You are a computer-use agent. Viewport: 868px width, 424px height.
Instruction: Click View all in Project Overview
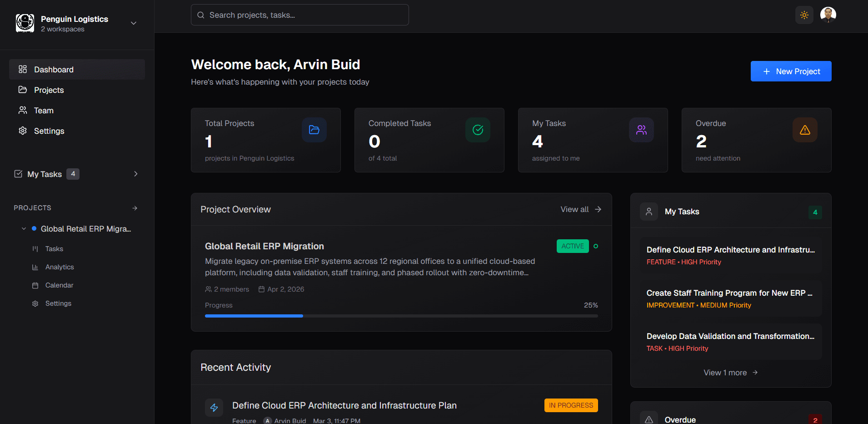pyautogui.click(x=580, y=209)
